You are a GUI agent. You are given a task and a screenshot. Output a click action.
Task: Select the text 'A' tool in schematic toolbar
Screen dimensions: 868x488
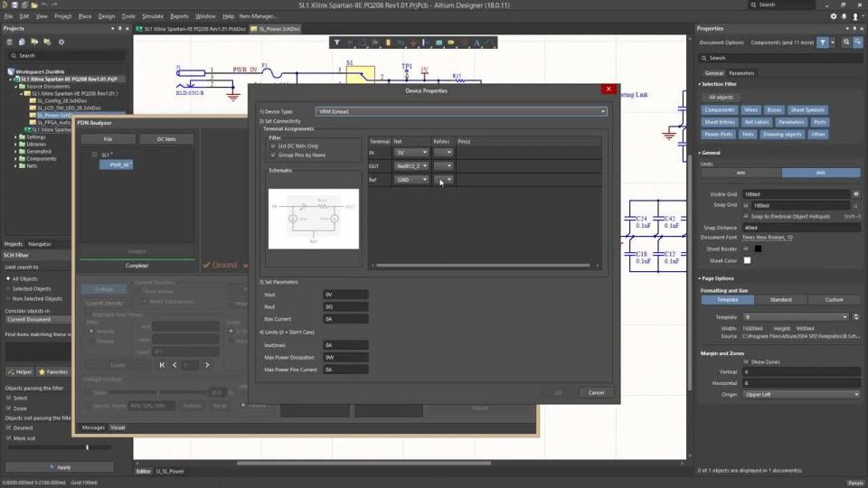point(476,42)
